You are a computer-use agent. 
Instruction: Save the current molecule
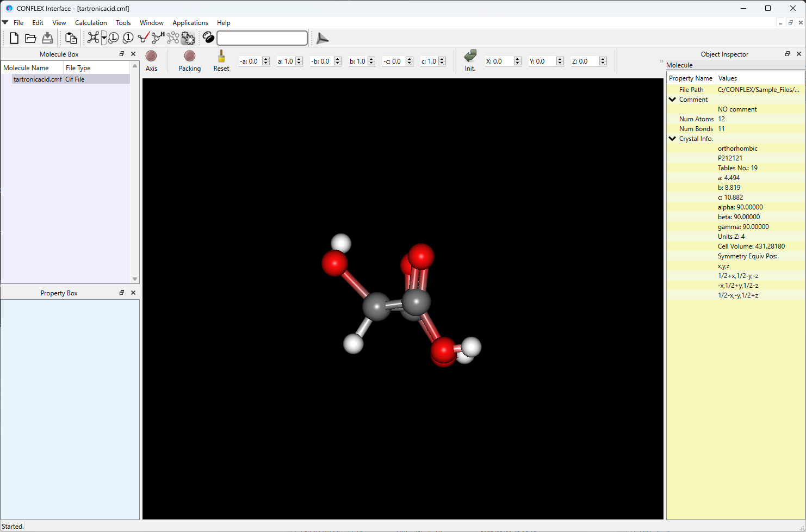[47, 38]
